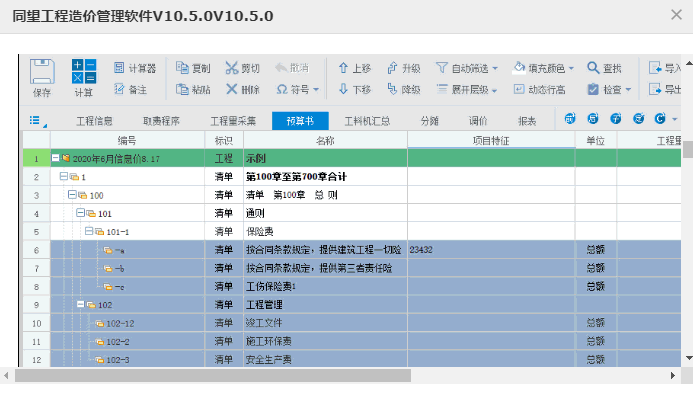
Task: Click the Undo (撤消) arrow
Action: [x=292, y=68]
